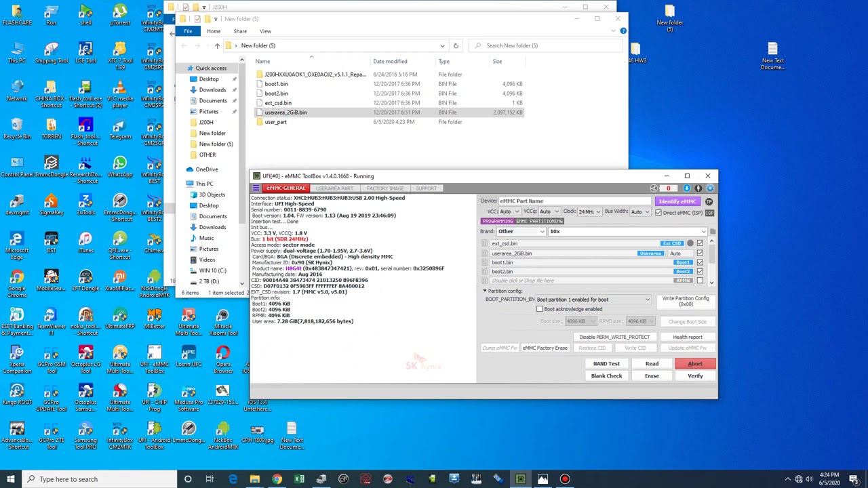Uncheck the ext_csd.bin partition checkbox
Screen dimensions: 868x488
[700, 243]
